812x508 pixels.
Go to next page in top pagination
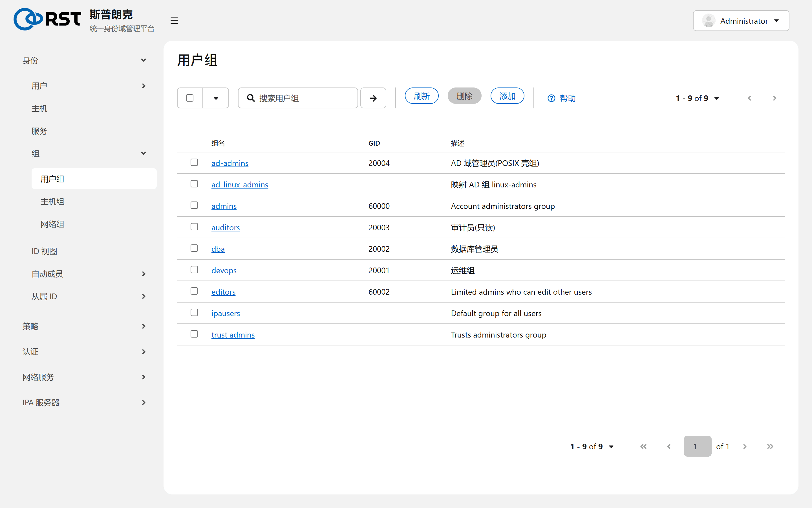click(x=775, y=98)
